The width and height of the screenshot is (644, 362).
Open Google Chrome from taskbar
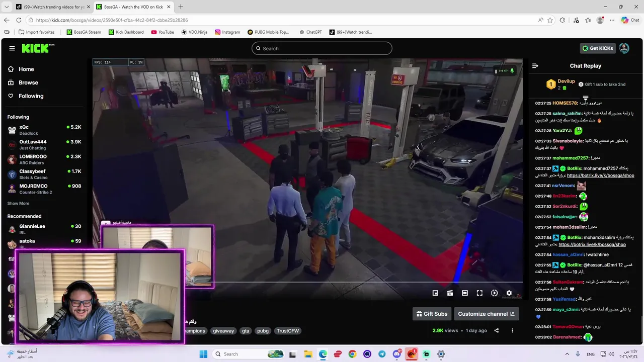[352, 354]
